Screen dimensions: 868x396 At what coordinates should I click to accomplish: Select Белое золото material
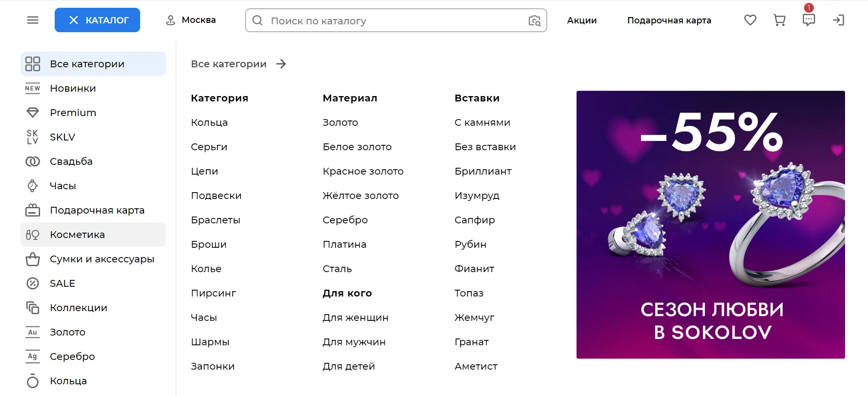click(357, 146)
